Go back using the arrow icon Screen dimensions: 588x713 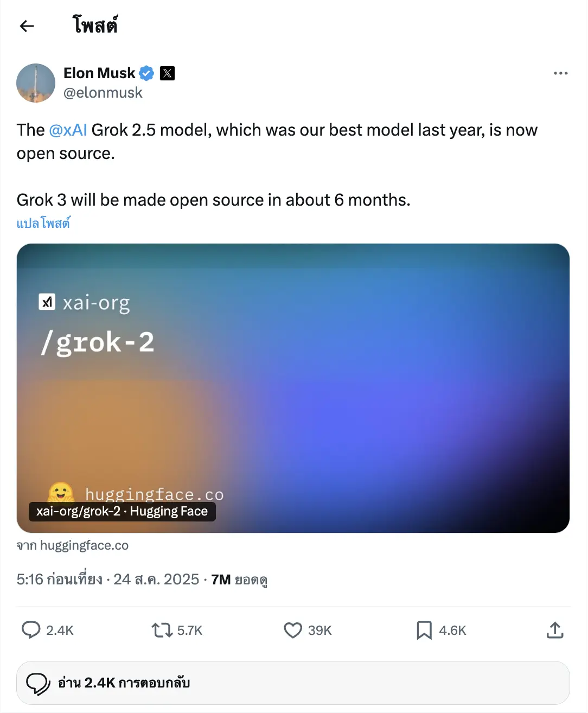[27, 26]
